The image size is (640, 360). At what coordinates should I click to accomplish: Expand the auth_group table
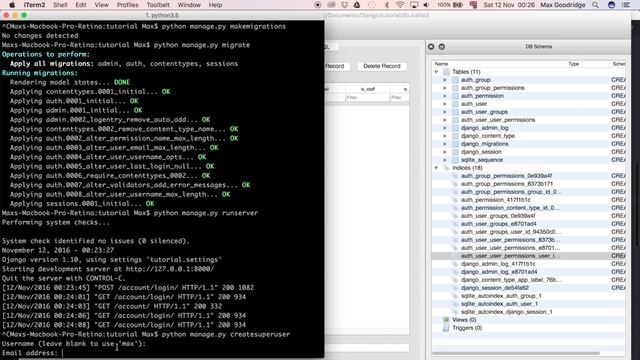click(x=445, y=80)
